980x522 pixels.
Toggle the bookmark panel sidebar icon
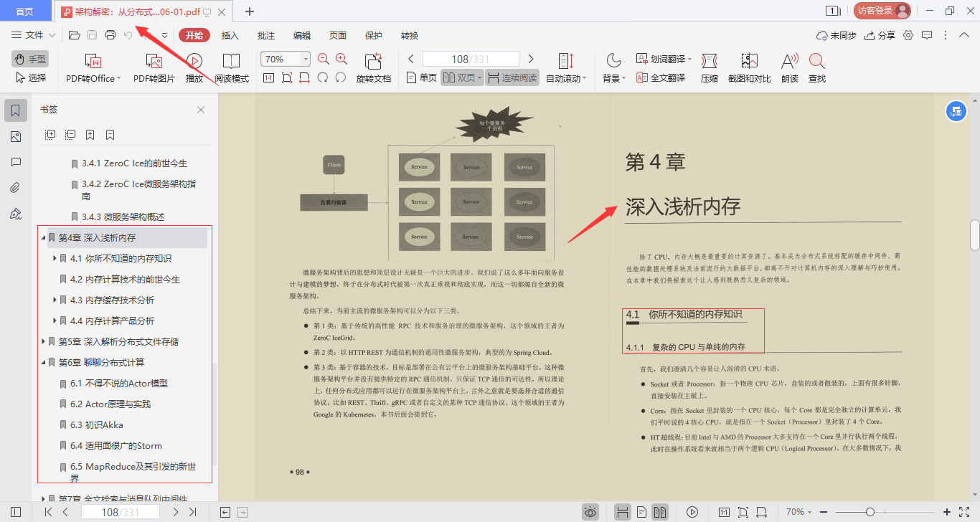16,110
